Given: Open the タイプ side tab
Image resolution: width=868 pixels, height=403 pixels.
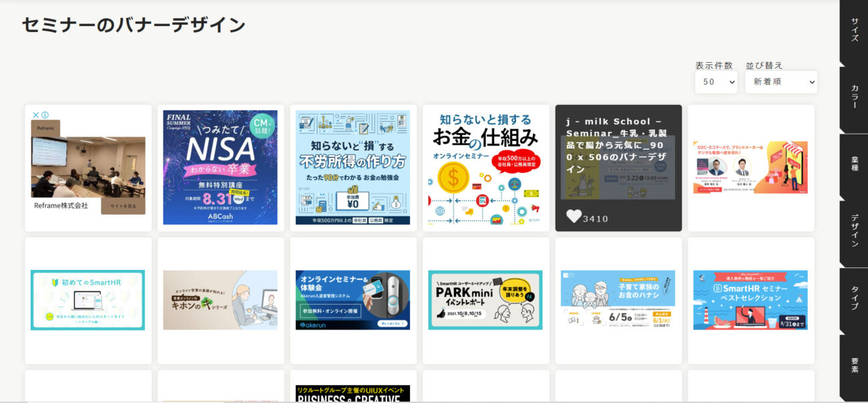Looking at the screenshot, I should point(854,299).
